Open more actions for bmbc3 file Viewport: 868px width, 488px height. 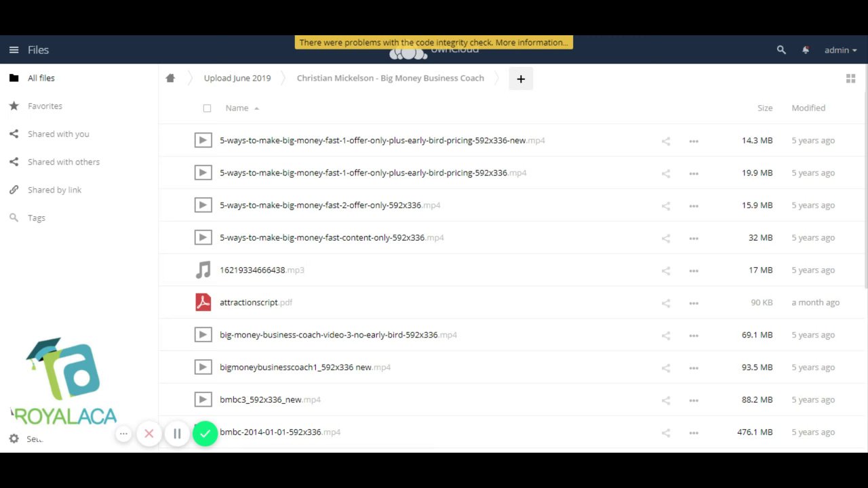coord(694,401)
